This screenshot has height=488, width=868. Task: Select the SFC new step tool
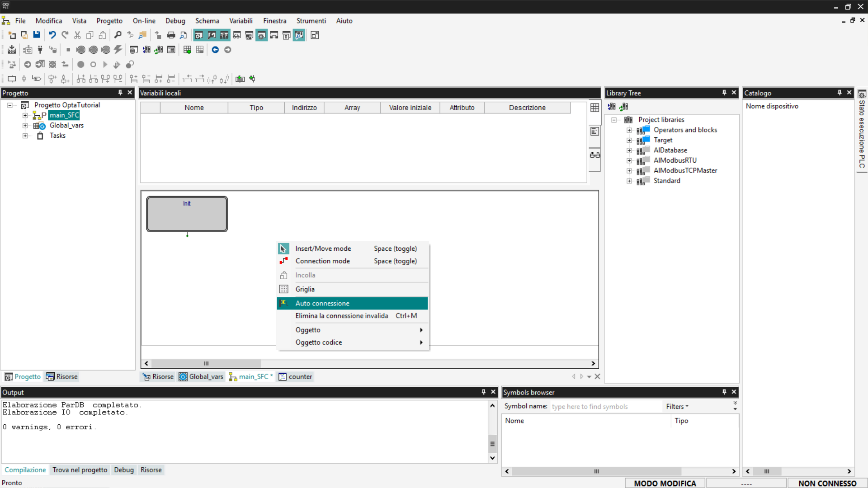click(12, 79)
